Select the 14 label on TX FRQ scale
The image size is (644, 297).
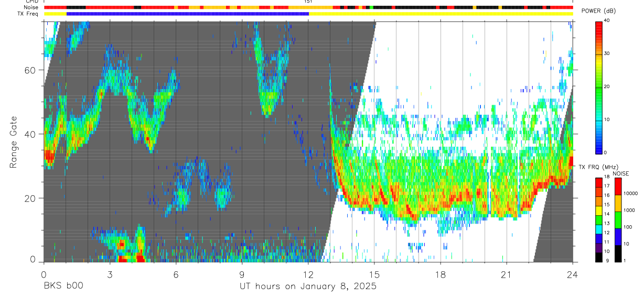click(607, 214)
